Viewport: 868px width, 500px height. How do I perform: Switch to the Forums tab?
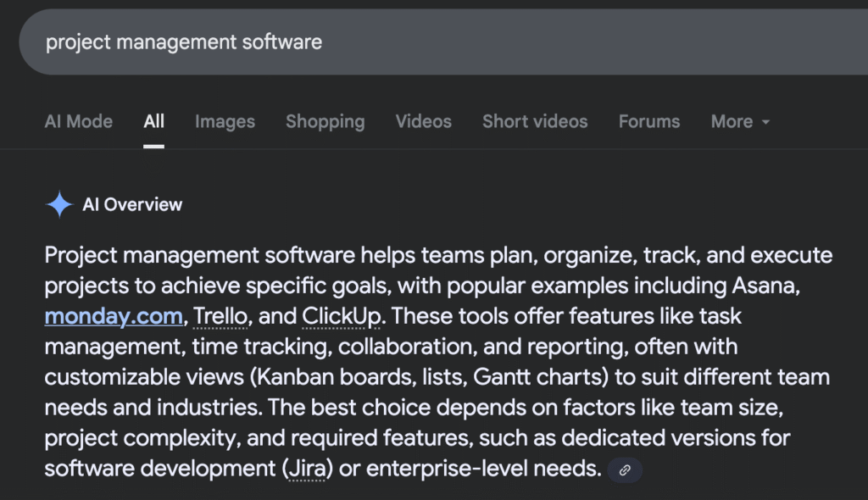(648, 121)
